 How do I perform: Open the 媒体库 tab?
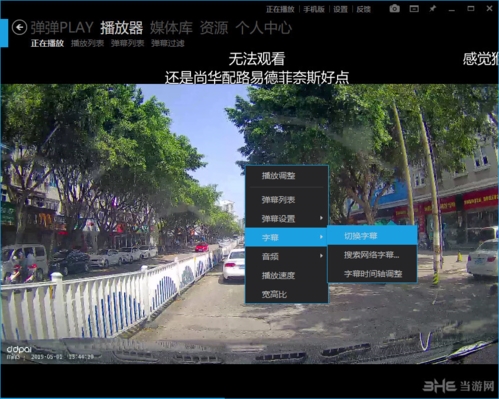(171, 28)
